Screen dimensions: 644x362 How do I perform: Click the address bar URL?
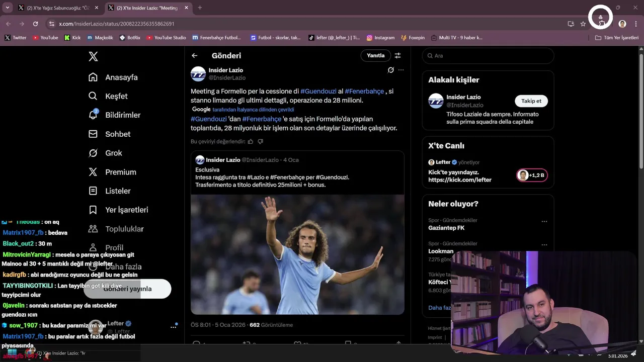pyautogui.click(x=117, y=24)
